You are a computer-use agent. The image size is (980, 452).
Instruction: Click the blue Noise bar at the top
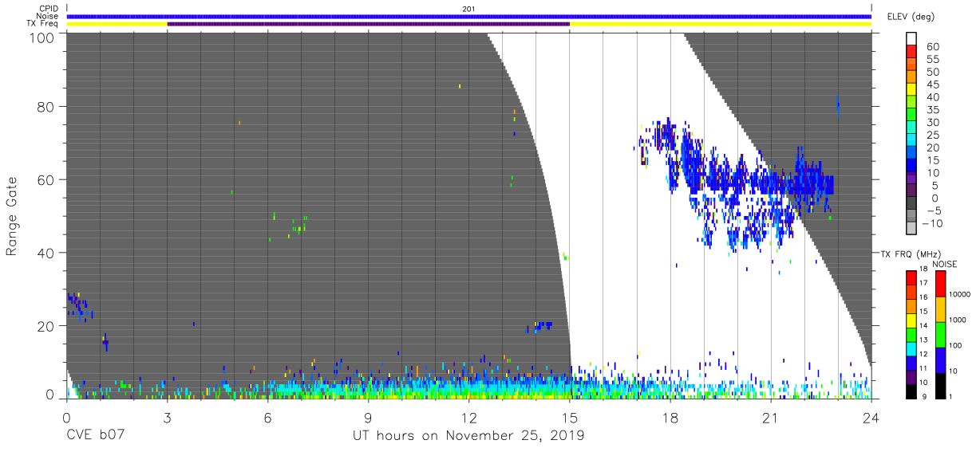468,16
